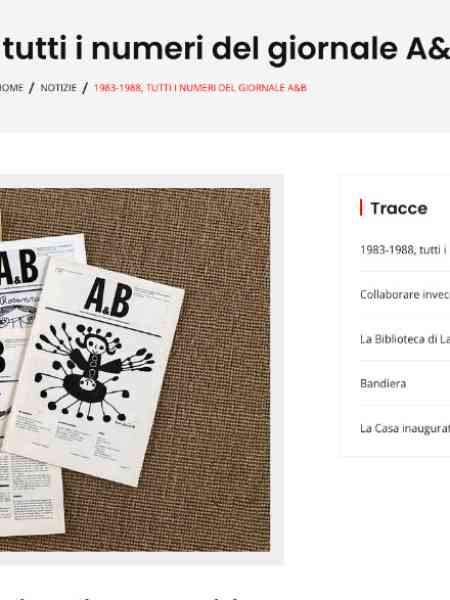The height and width of the screenshot is (600, 450).
Task: Open the A&B magazines article photo
Action: [135, 370]
